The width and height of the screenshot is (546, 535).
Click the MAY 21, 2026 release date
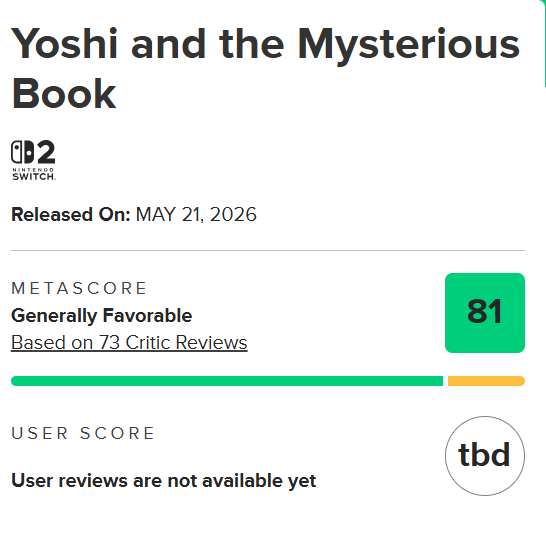click(196, 214)
